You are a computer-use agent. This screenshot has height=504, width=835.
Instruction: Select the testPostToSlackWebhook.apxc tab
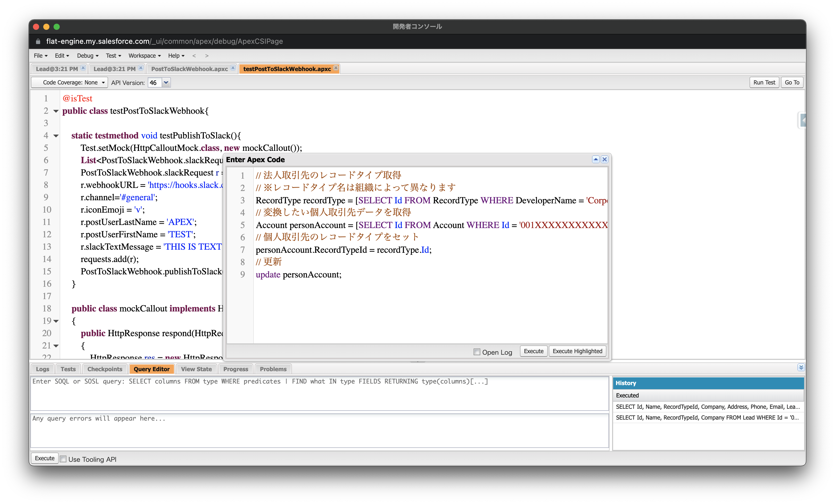pos(287,69)
